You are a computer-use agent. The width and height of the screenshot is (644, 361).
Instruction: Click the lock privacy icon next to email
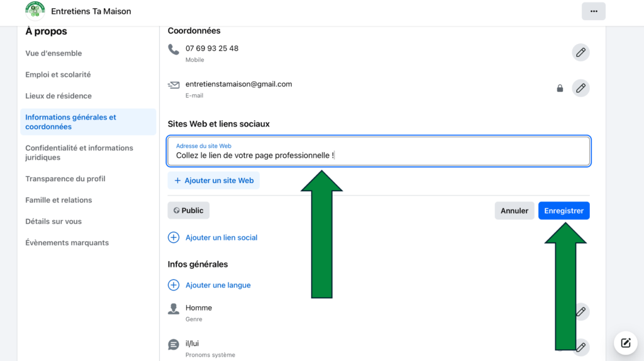(x=560, y=89)
